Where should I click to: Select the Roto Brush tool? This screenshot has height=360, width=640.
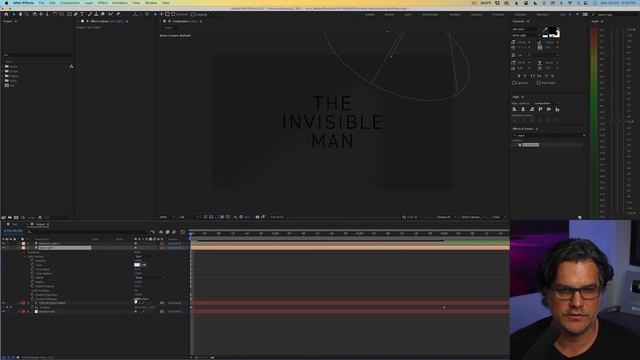coord(111,14)
